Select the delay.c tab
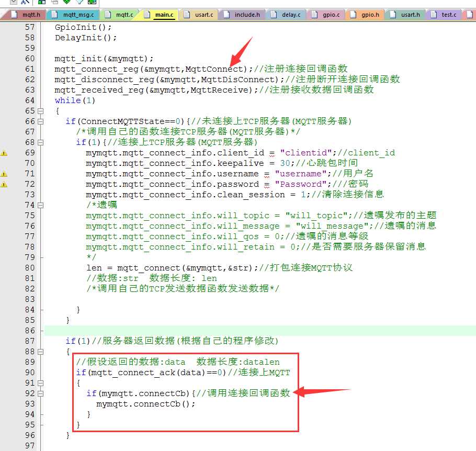This screenshot has width=476, height=451. [286, 15]
